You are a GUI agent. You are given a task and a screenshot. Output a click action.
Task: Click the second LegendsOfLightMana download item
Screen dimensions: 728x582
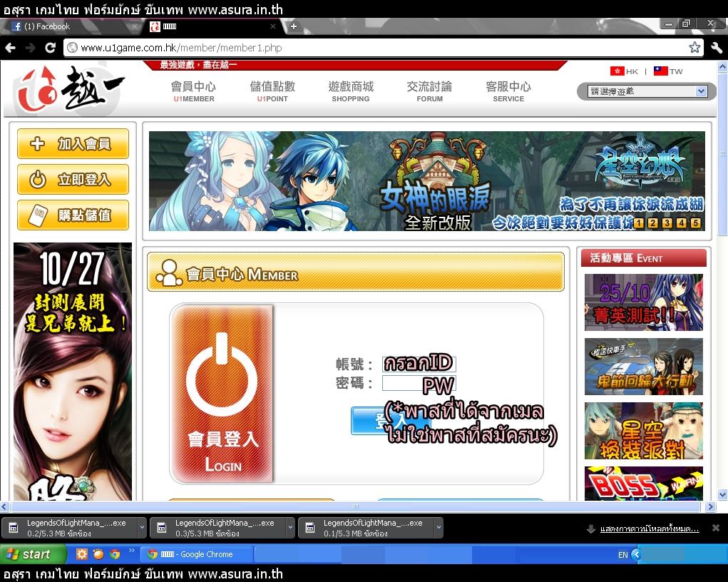219,528
